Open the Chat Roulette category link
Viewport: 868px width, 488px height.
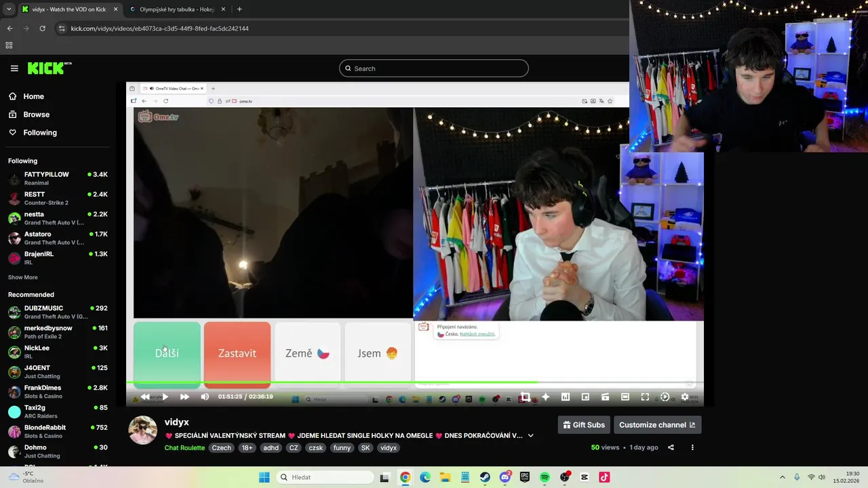tap(184, 448)
